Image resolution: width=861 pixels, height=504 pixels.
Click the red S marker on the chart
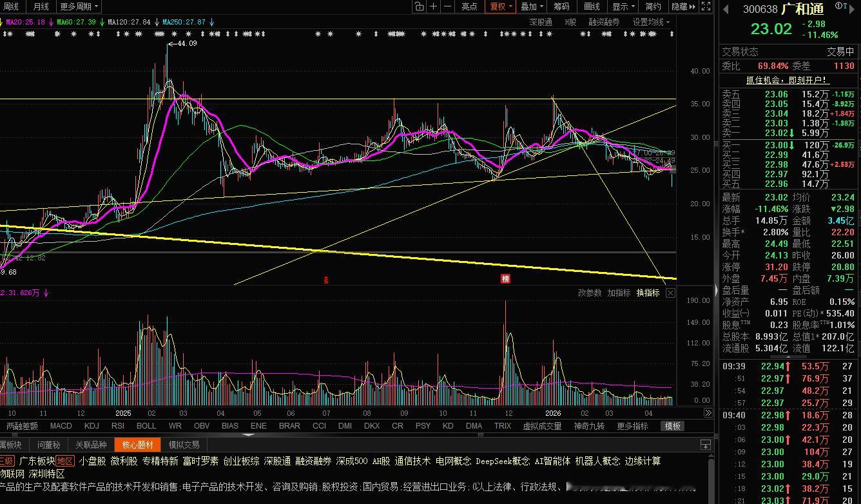327,280
